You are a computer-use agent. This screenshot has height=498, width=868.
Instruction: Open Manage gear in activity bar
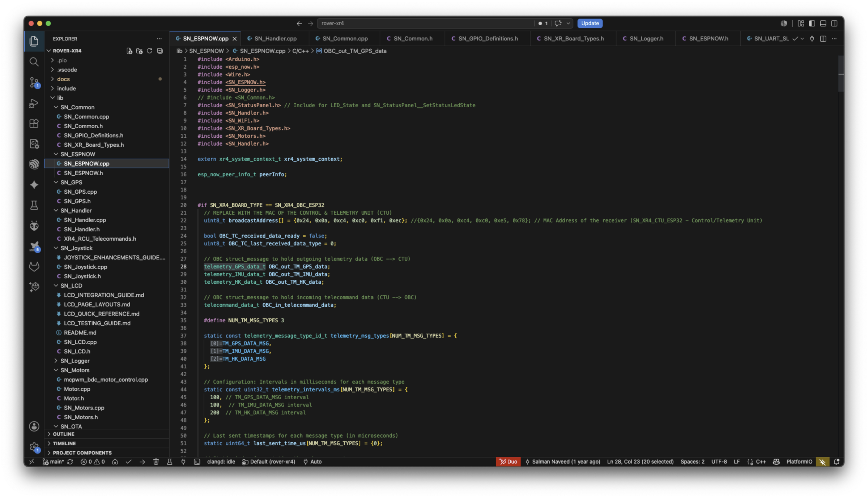pos(34,447)
